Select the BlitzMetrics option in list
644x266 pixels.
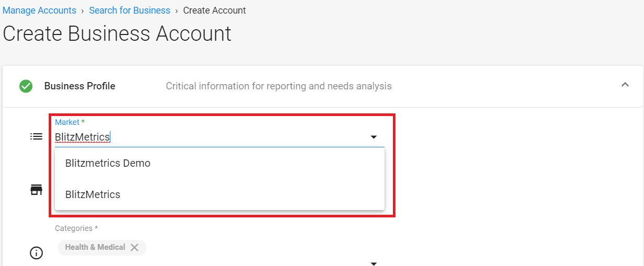(x=220, y=194)
